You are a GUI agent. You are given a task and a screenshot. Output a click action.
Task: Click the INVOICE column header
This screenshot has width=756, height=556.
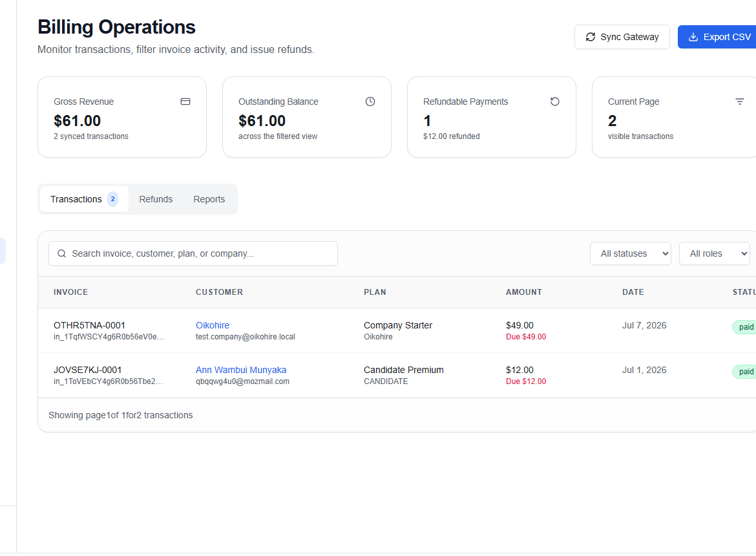[71, 292]
